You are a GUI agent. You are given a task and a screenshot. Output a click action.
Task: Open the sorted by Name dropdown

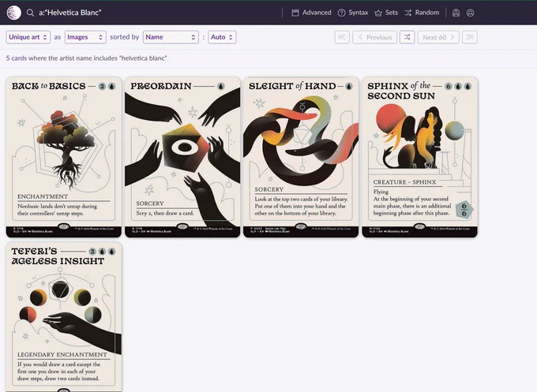(171, 37)
